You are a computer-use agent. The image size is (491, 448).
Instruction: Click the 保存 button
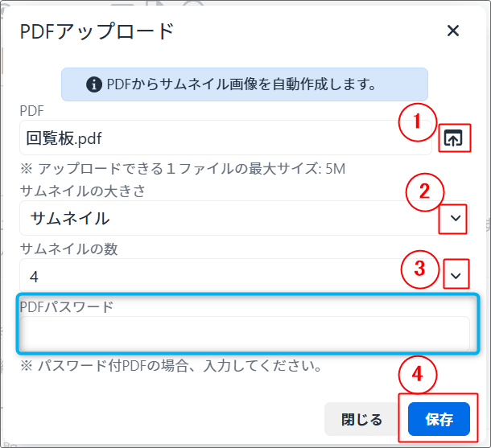pyautogui.click(x=439, y=419)
